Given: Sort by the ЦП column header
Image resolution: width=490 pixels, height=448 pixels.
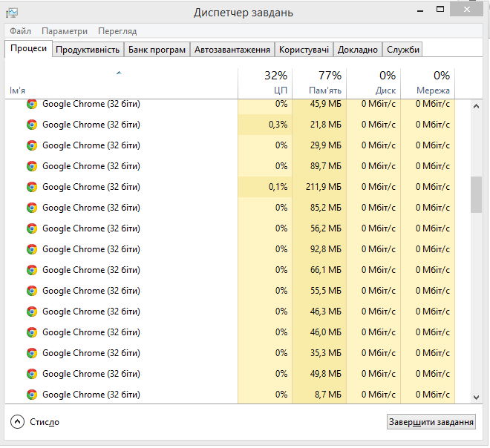Looking at the screenshot, I should 265,83.
